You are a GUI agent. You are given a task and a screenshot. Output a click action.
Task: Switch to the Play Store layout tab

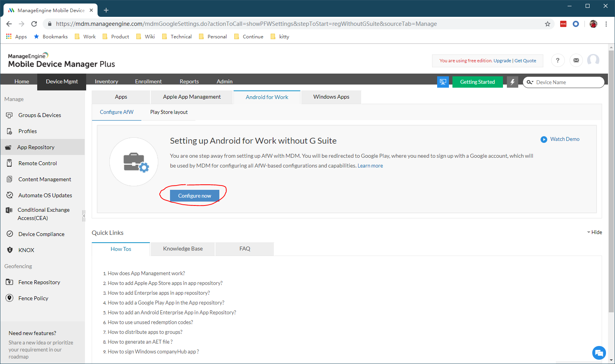169,112
